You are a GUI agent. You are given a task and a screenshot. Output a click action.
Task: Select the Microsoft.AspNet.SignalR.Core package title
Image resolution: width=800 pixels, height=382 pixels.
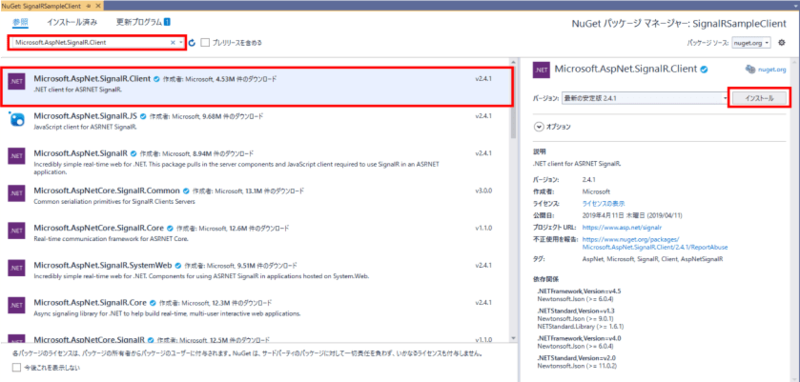point(90,302)
